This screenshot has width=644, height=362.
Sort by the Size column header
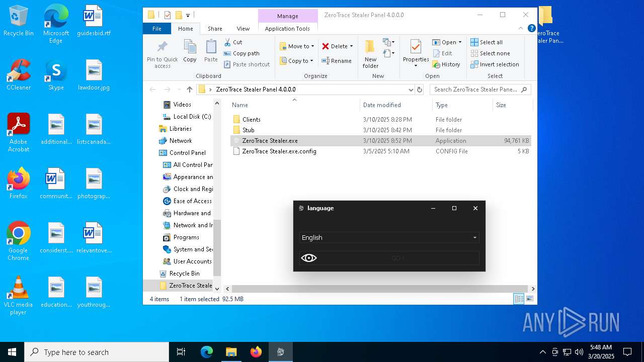point(512,105)
